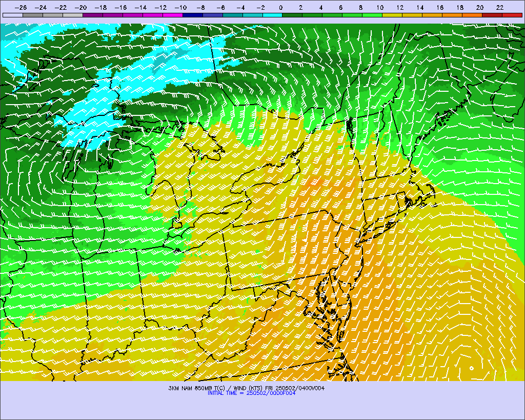Click the blue "INITIAL TIME = 250502/0000F004" text
This screenshot has height=420, width=525.
click(251, 393)
